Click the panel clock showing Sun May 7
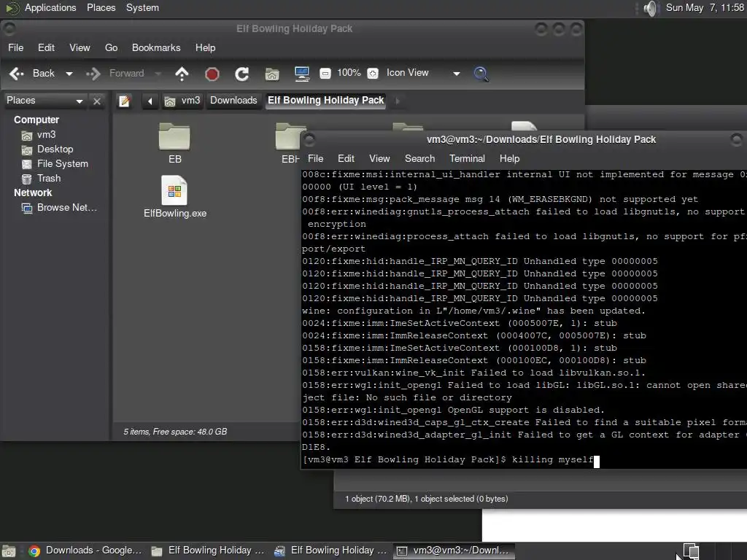Image resolution: width=747 pixels, height=560 pixels. (x=705, y=7)
